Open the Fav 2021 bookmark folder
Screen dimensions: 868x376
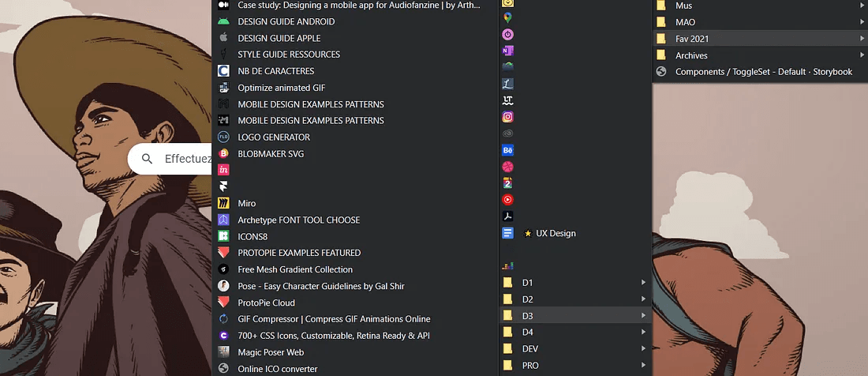[760, 39]
